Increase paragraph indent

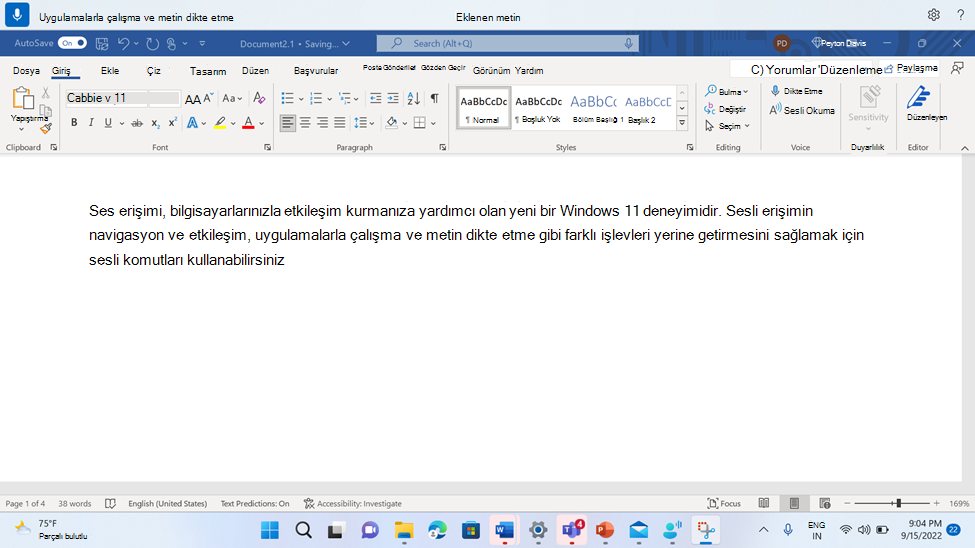coord(393,98)
